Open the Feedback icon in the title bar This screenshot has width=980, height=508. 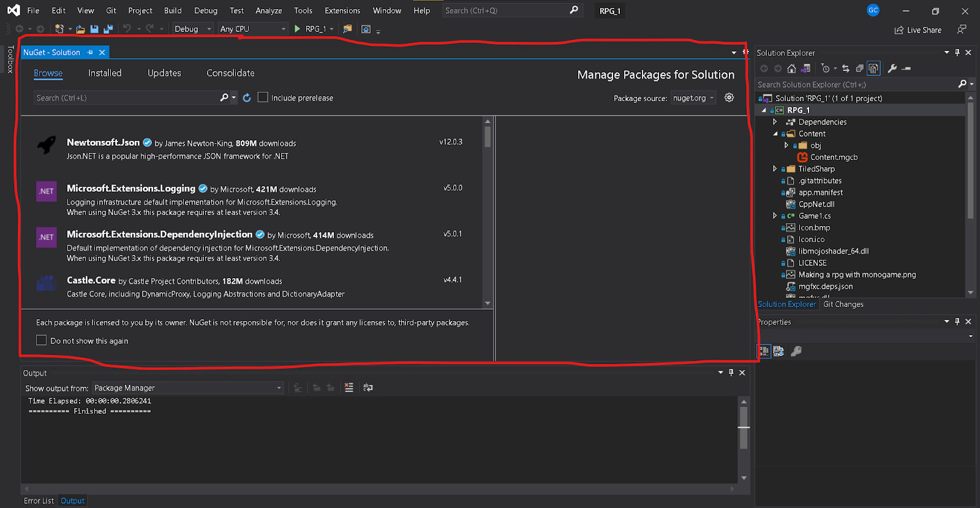pos(962,29)
